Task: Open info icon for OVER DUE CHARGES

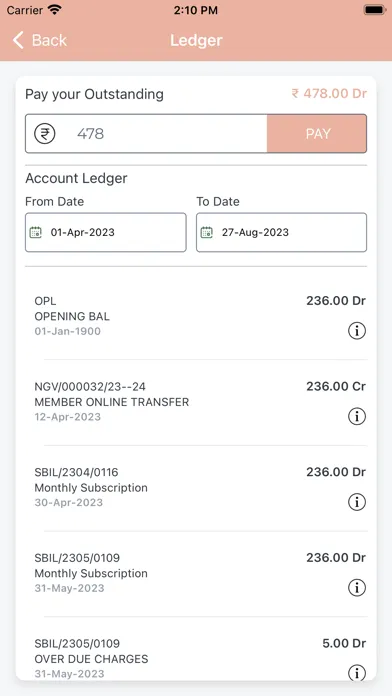Action: click(356, 673)
